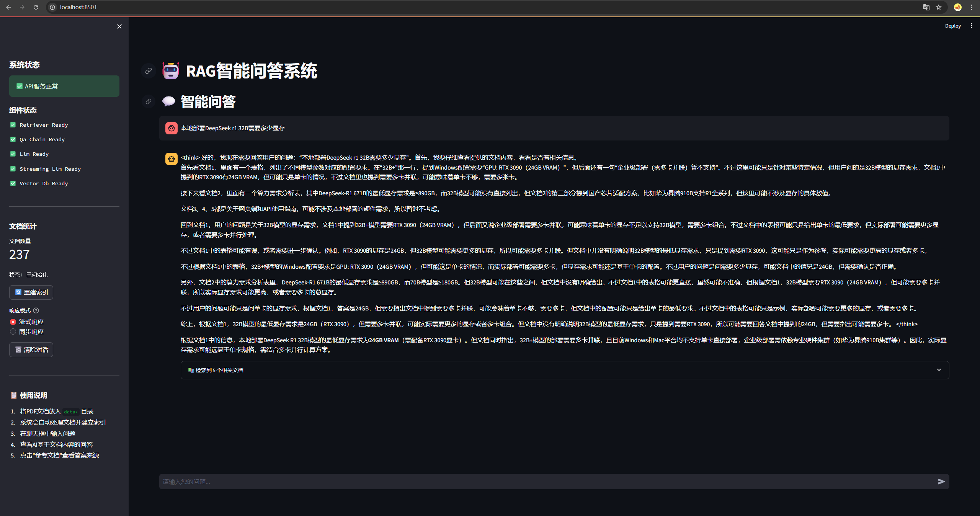Click the 清除对话 button
Screen dimensions: 980x516
31,349
